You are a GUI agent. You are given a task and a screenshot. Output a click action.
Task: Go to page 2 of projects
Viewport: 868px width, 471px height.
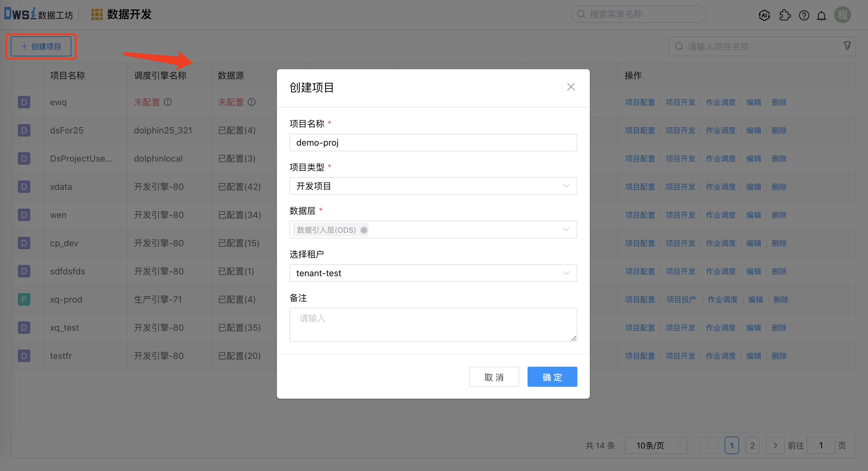click(752, 445)
